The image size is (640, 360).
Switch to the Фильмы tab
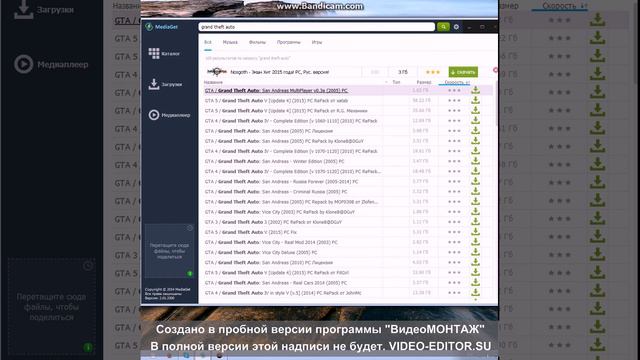[x=257, y=42]
